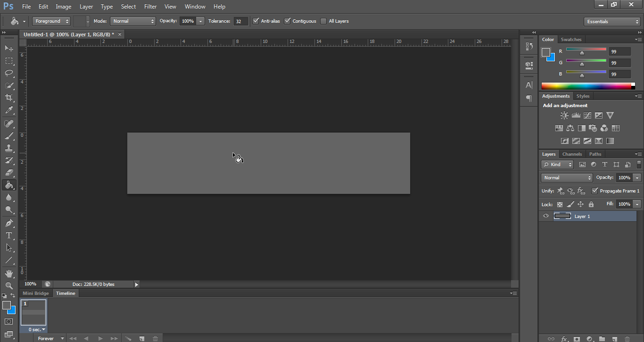Add a layer mask
This screenshot has width=644, height=342.
coord(577,339)
